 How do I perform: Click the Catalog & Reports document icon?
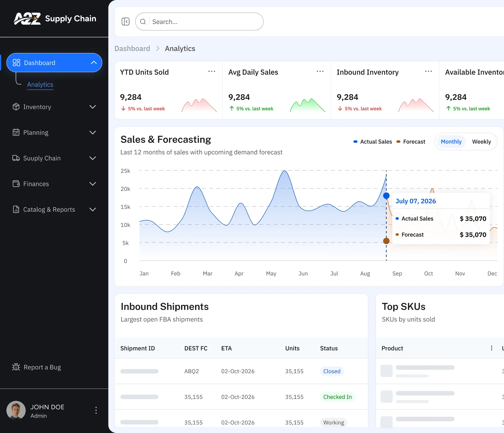tap(16, 209)
